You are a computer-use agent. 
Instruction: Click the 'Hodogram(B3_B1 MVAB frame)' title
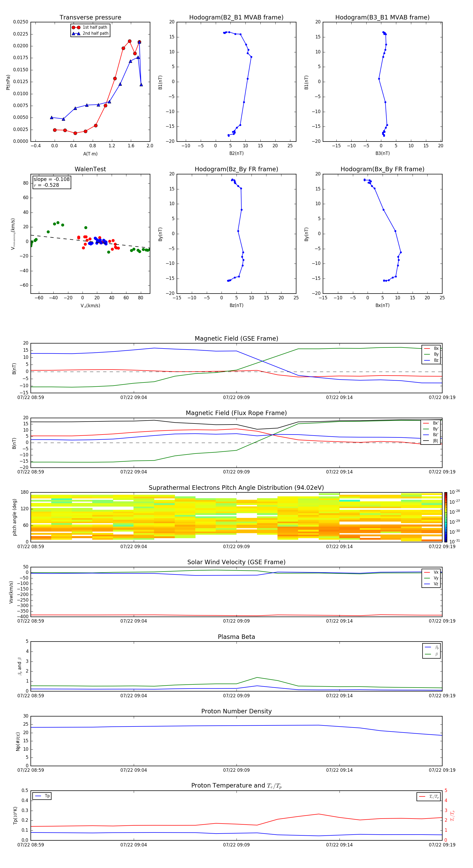point(382,18)
